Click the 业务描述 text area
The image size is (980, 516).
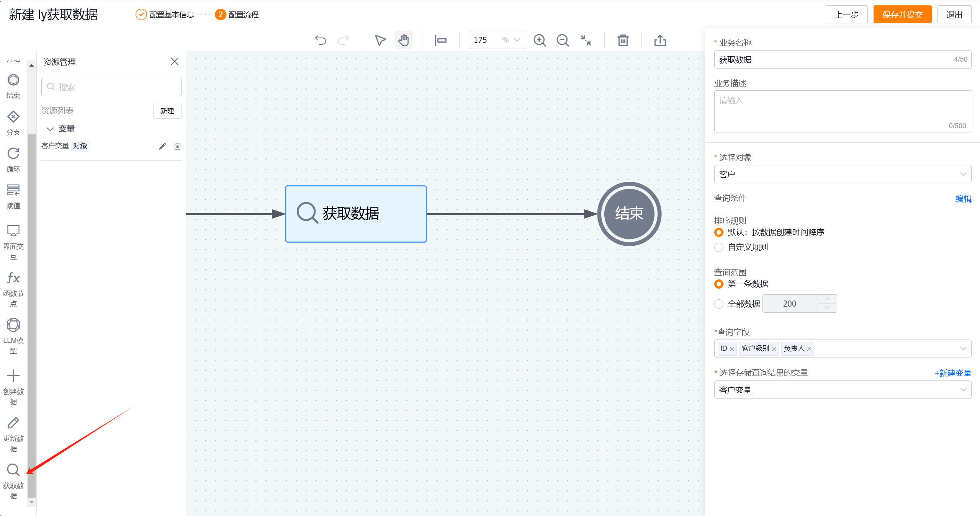[x=842, y=111]
